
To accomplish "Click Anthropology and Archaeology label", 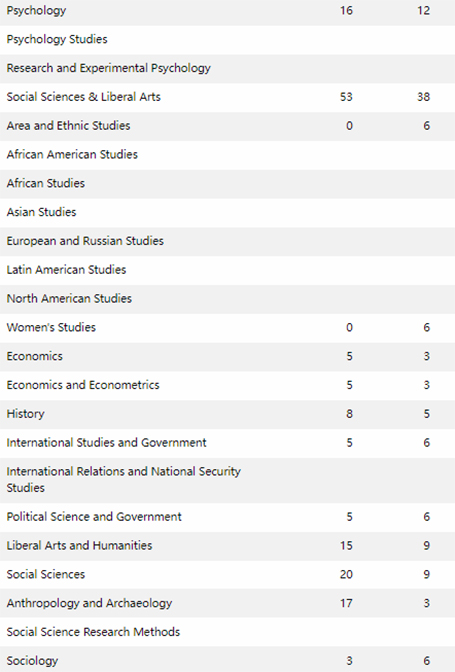I will (x=89, y=603).
